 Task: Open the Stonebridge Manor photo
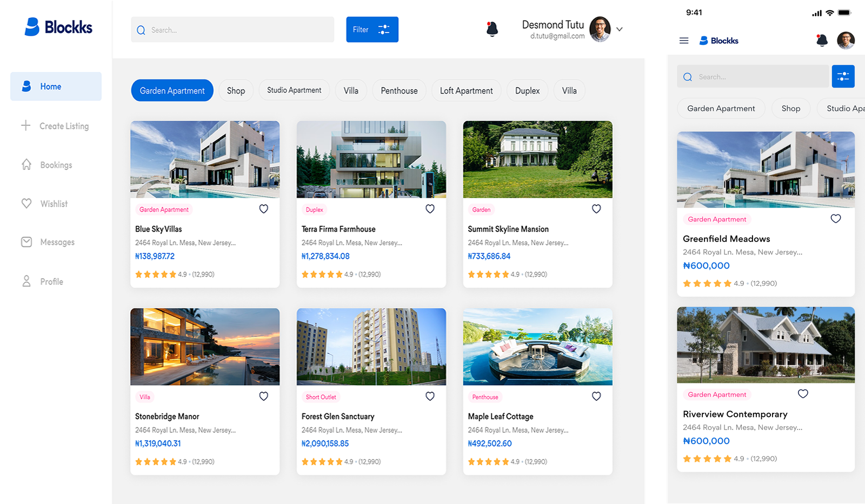[x=205, y=347]
